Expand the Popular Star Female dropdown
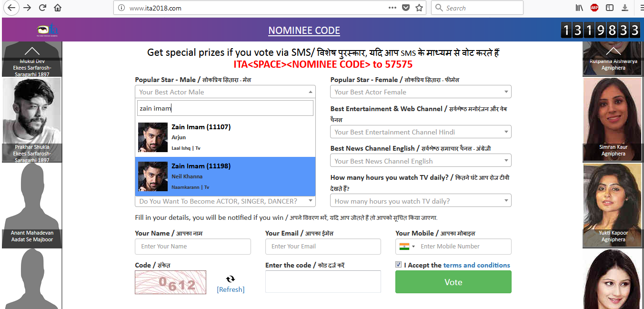The image size is (644, 309). coord(421,92)
